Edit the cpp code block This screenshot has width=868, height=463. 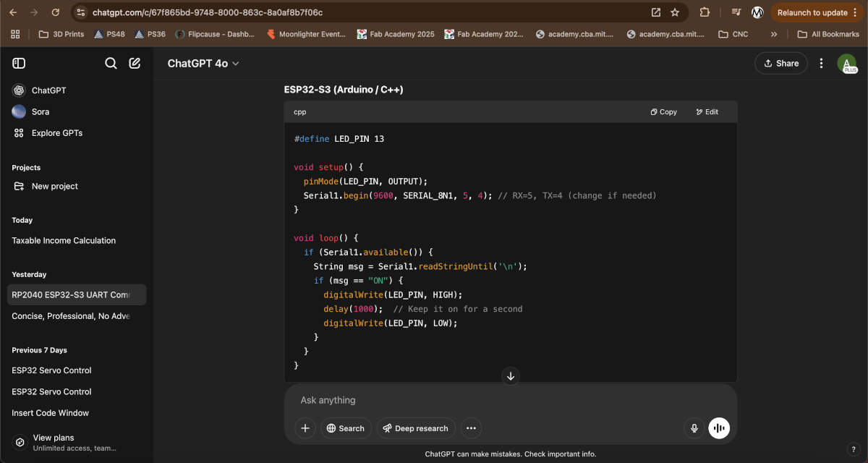click(707, 112)
